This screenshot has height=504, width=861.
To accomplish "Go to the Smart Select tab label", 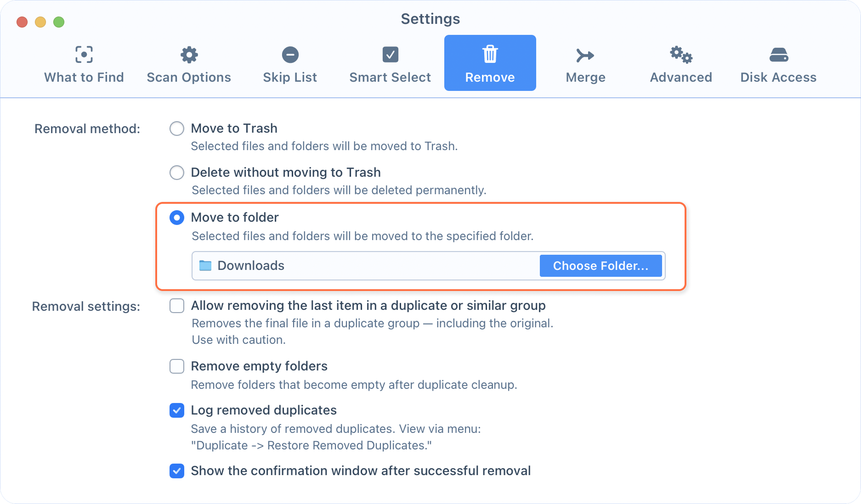I will (x=390, y=77).
